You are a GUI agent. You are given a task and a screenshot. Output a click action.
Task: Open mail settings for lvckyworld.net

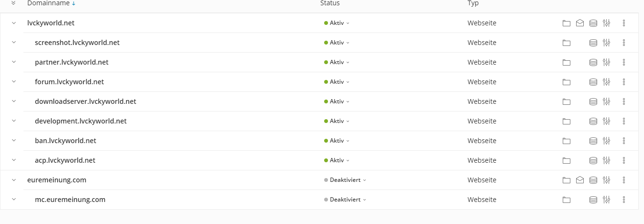point(580,23)
